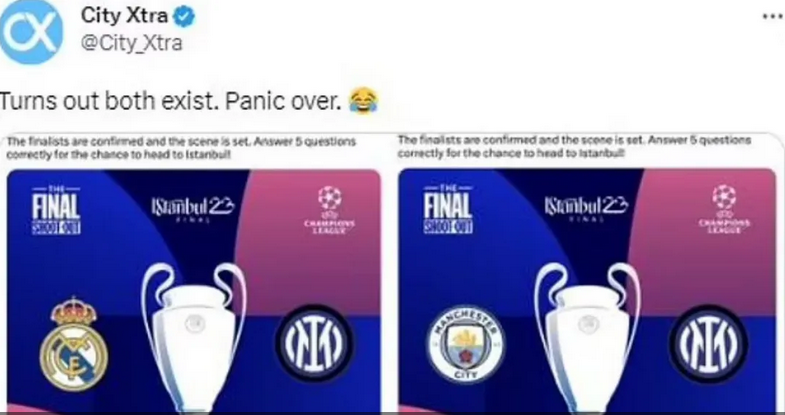Click the blue verified badge icon
This screenshot has width=785, height=415.
(x=184, y=19)
